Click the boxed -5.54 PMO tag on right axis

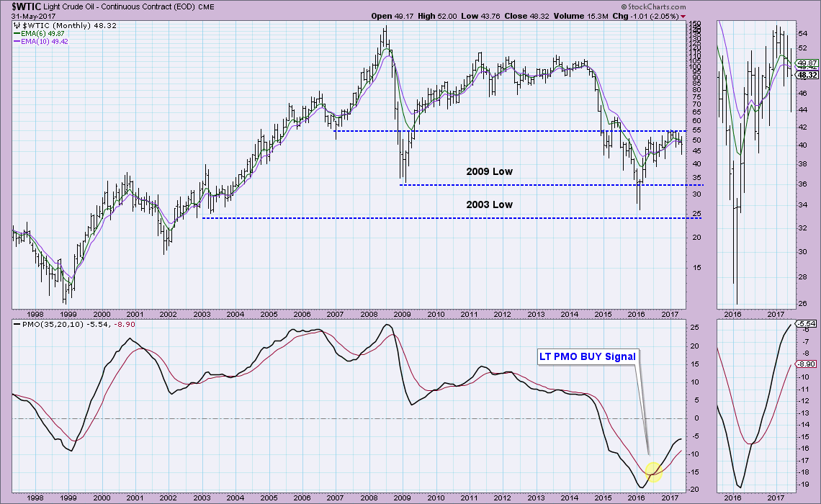point(807,324)
